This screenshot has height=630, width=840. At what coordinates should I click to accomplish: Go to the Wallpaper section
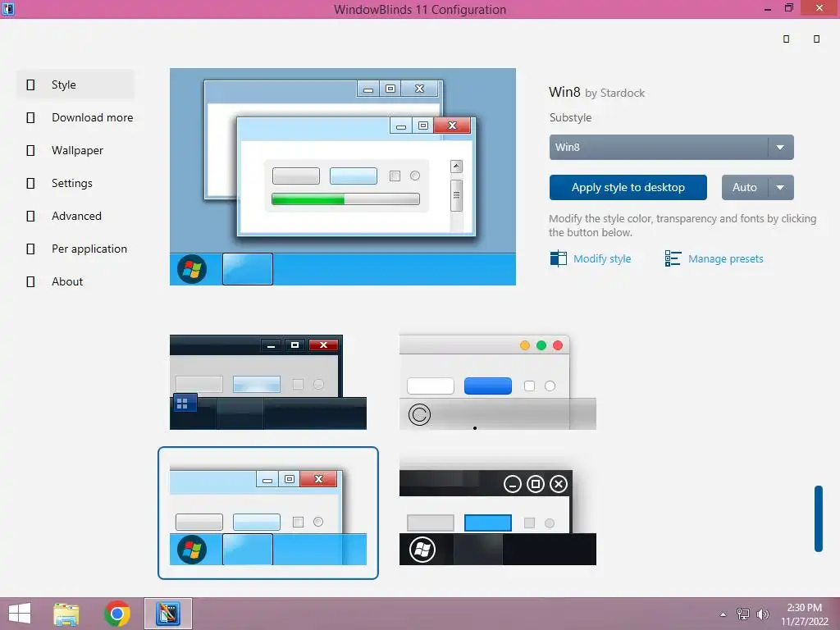click(77, 151)
